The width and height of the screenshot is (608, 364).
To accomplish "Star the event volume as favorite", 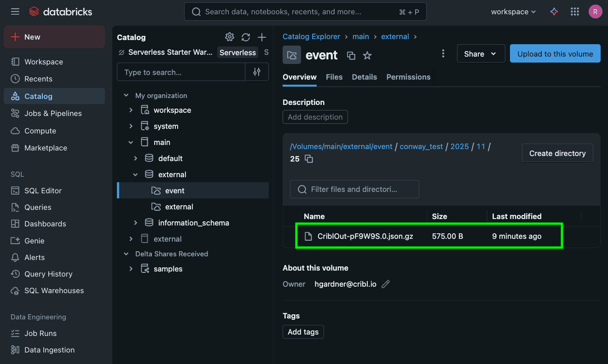I will click(367, 56).
